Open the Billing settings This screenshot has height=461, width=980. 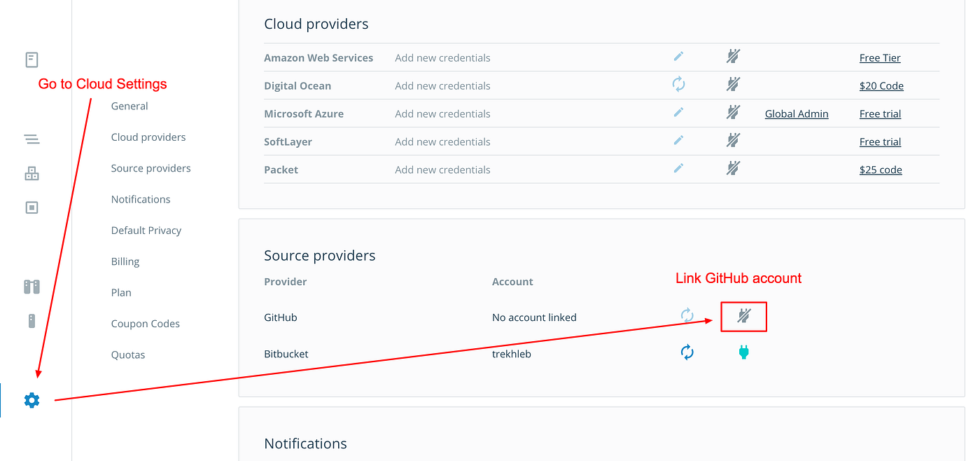pyautogui.click(x=125, y=262)
